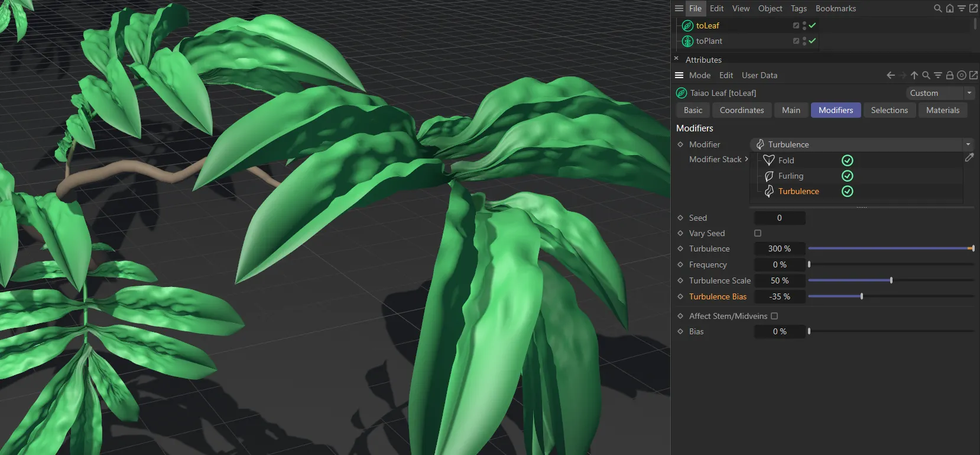The width and height of the screenshot is (980, 455).
Task: Click the Turbulence Scale keyframe diamond
Action: pyautogui.click(x=680, y=280)
